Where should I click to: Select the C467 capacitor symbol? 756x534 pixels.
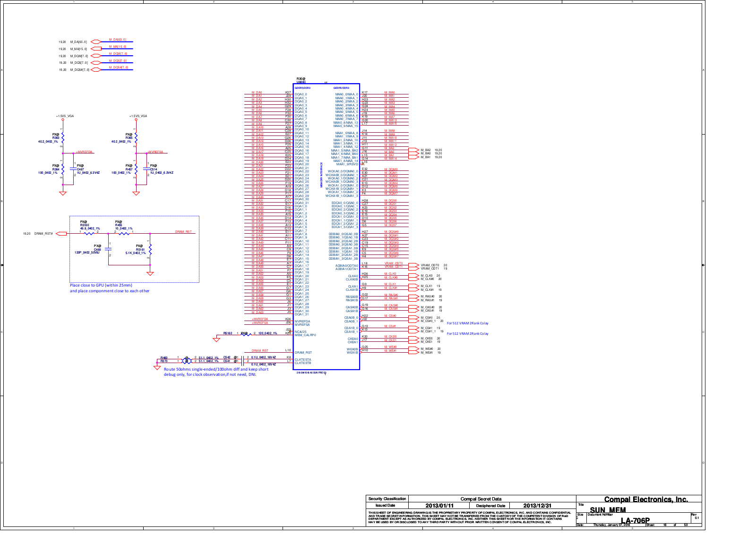[x=72, y=169]
